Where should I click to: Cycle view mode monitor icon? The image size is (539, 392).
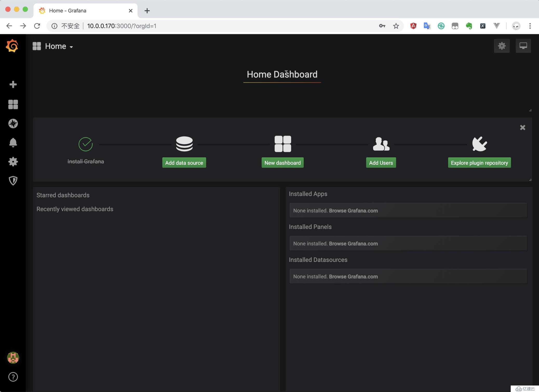click(523, 46)
